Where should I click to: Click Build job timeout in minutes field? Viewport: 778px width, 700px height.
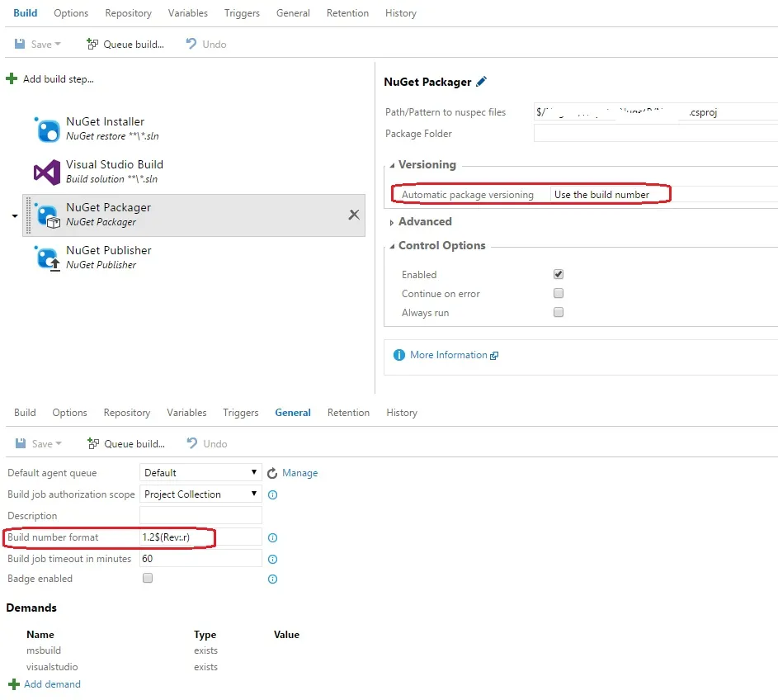tap(200, 559)
